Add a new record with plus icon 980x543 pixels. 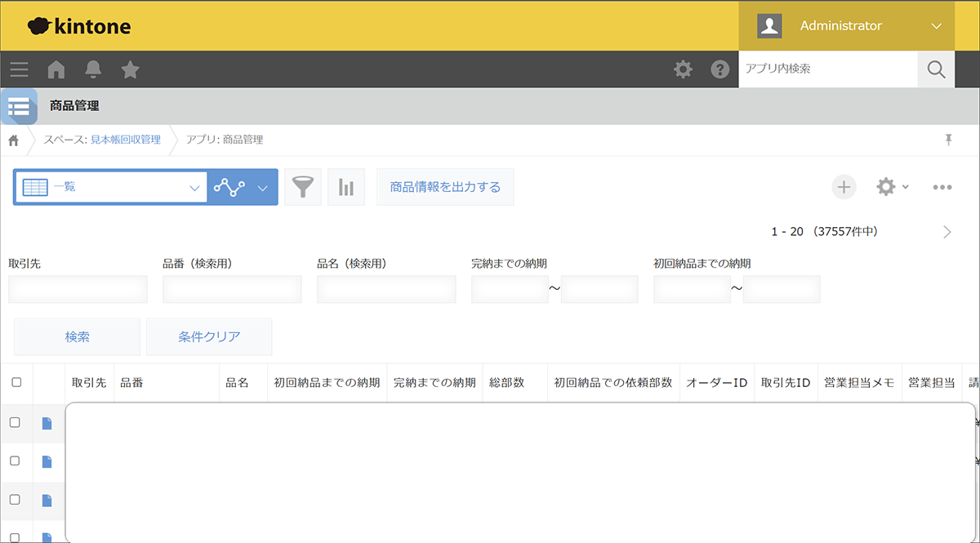844,187
